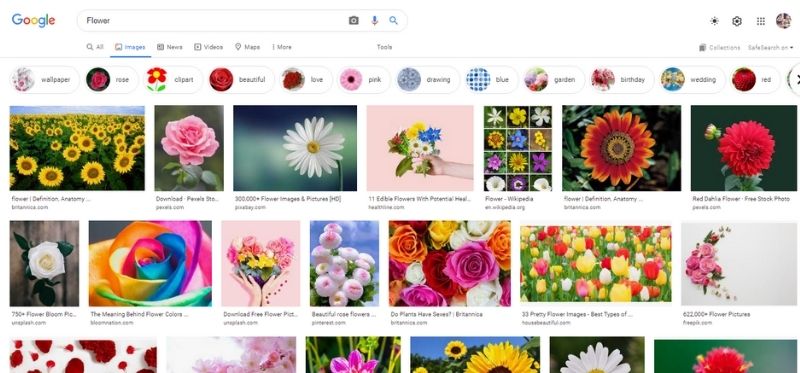The width and height of the screenshot is (800, 373).
Task: Filter by rose chip
Action: (112, 80)
